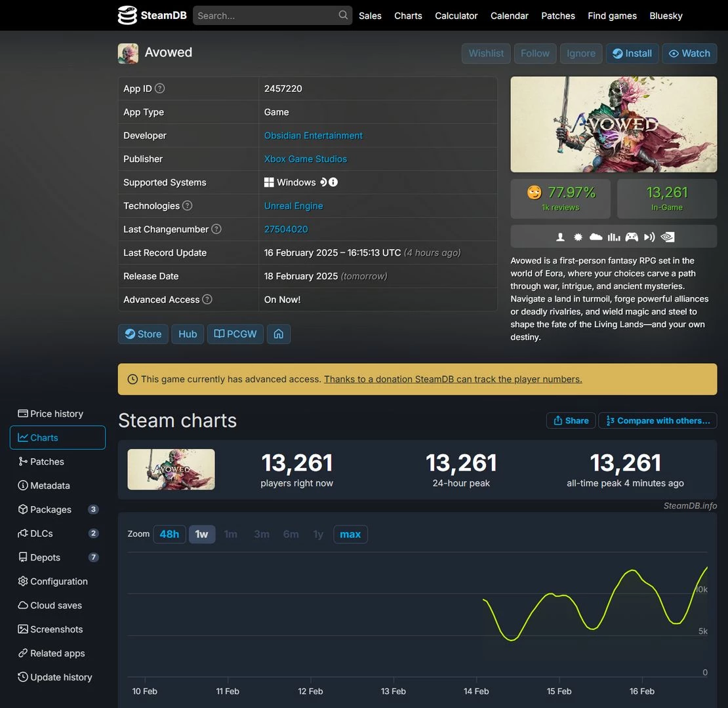Click the Last Changenumber help icon

pyautogui.click(x=216, y=229)
